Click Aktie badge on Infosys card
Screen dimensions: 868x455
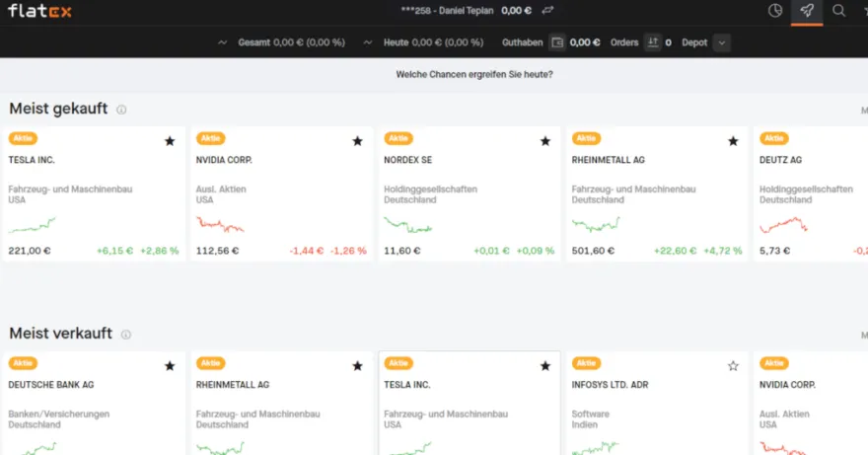coord(586,363)
